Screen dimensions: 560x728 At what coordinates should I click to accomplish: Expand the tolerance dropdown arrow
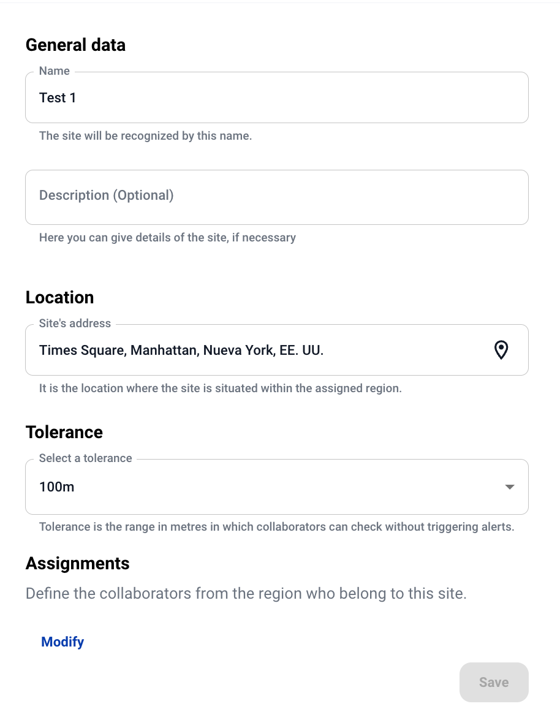coord(509,487)
